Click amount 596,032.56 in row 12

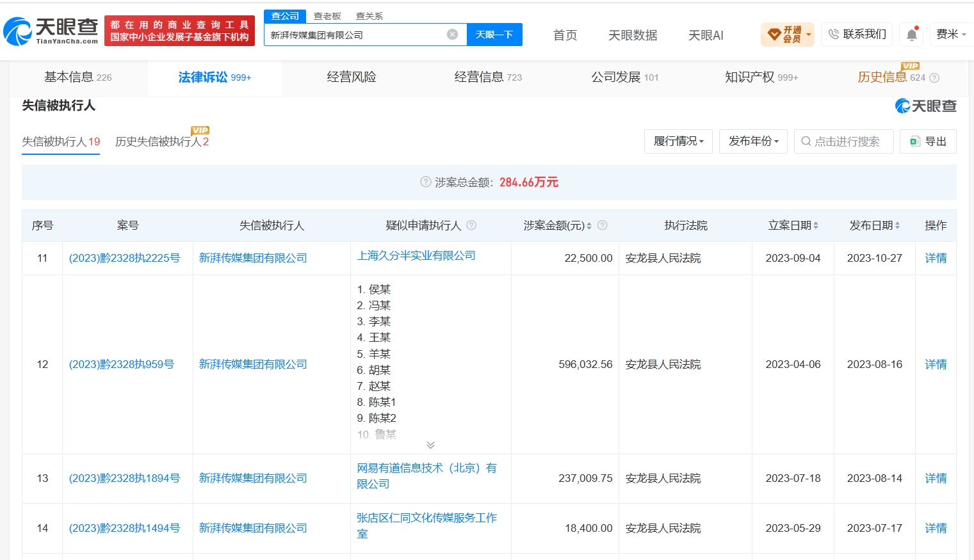click(x=585, y=364)
